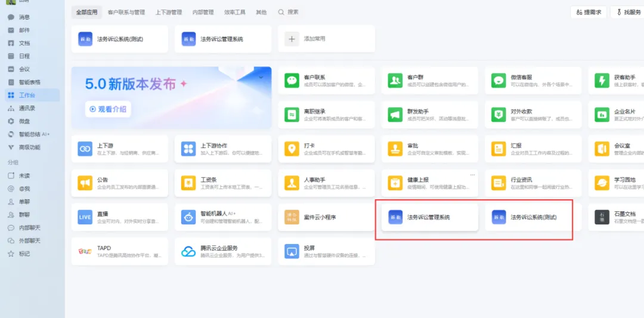Open the 打卡 location pin icon
Image resolution: width=644 pixels, height=318 pixels.
pyautogui.click(x=292, y=149)
